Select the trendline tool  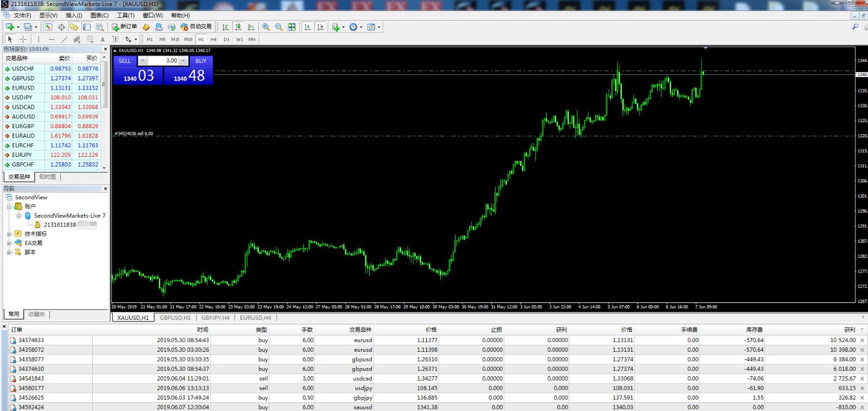64,39
